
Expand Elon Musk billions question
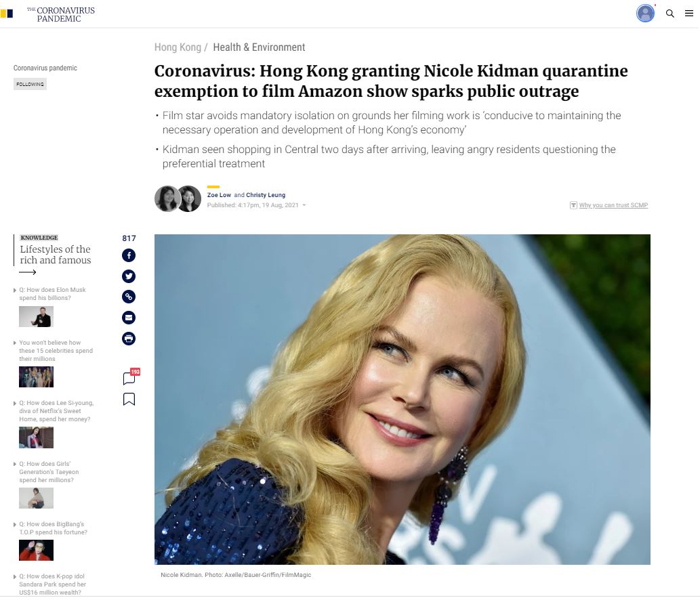[15, 291]
